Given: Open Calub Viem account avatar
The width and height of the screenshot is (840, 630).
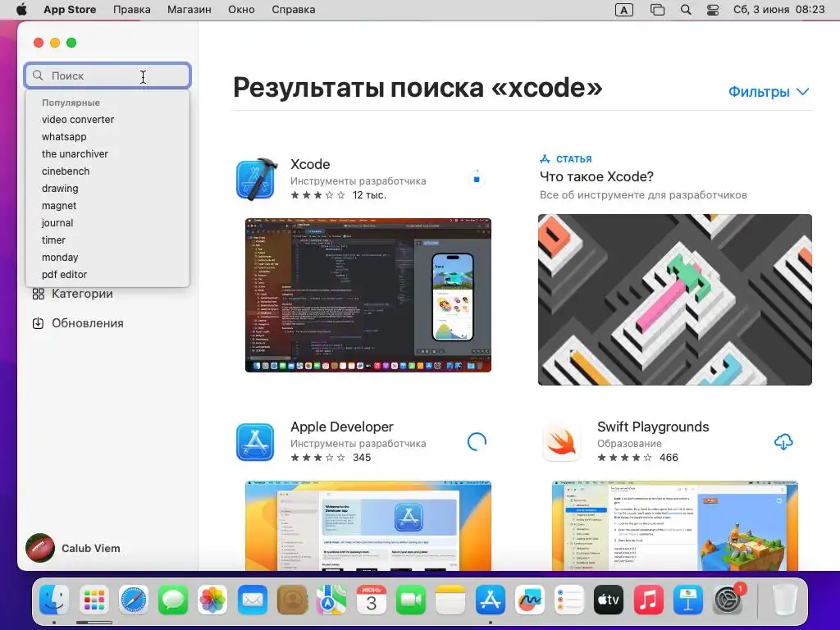Looking at the screenshot, I should click(40, 548).
